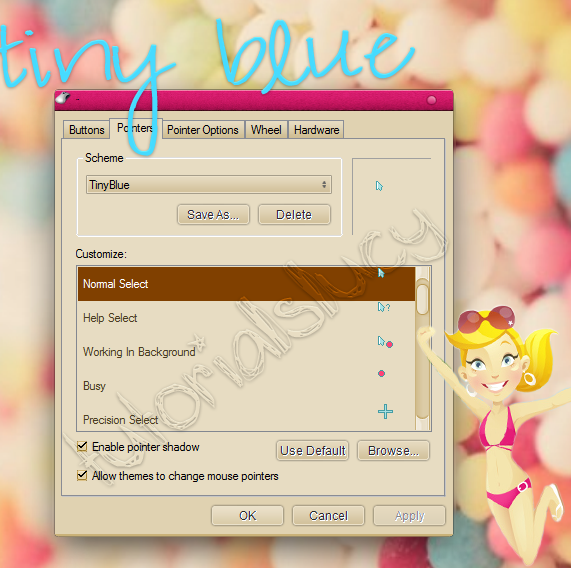Click the Normal Select cursor icon
This screenshot has width=571, height=568.
pos(381,273)
